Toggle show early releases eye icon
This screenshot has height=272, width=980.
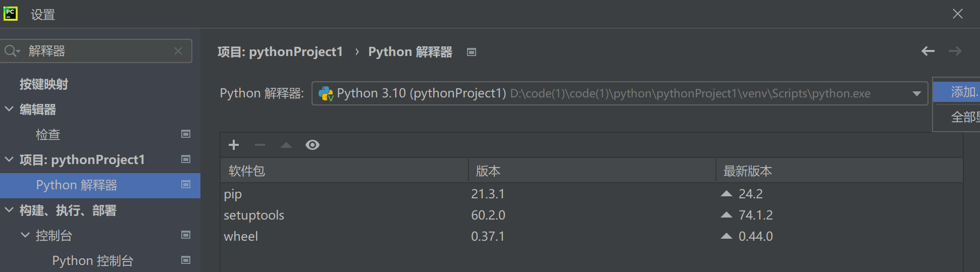(313, 145)
